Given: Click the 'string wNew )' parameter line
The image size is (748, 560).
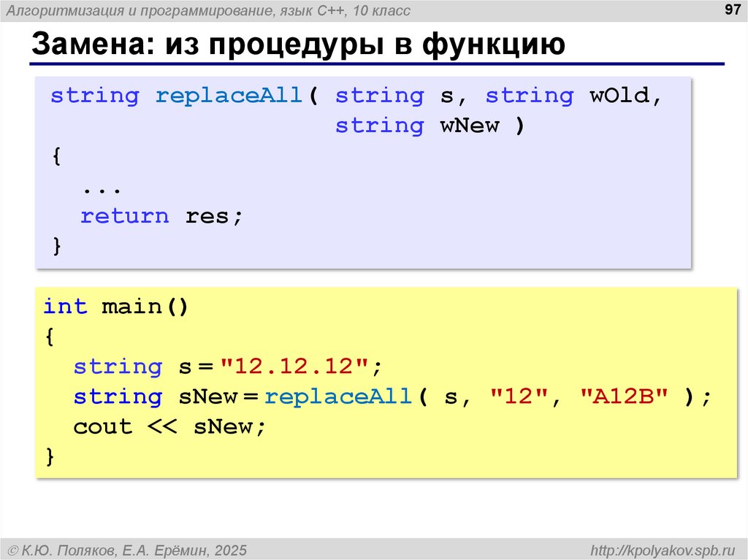Looking at the screenshot, I should pyautogui.click(x=430, y=126).
